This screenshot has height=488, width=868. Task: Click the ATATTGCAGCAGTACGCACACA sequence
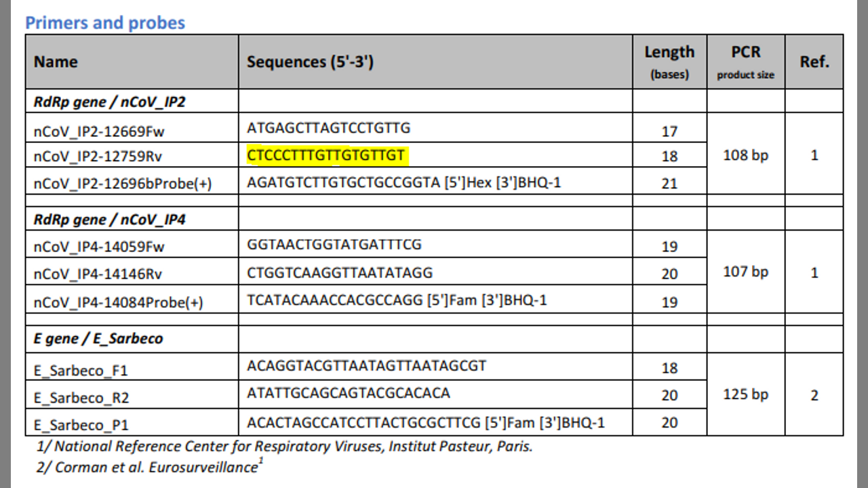click(348, 393)
